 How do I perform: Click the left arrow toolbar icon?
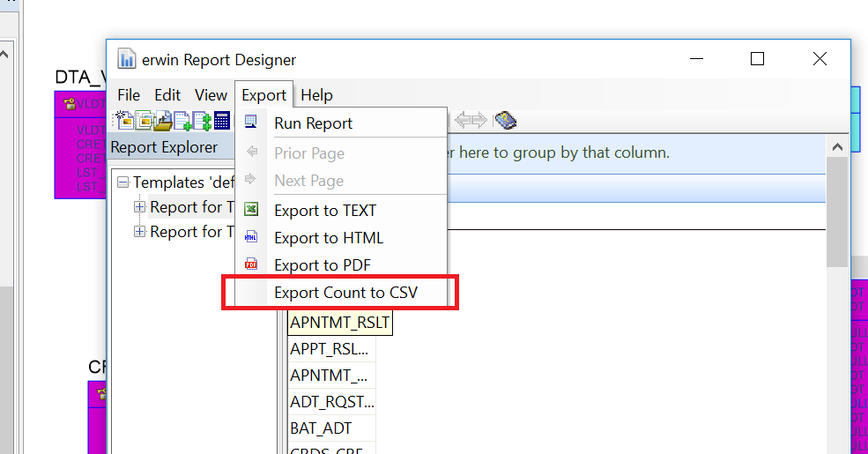click(463, 120)
